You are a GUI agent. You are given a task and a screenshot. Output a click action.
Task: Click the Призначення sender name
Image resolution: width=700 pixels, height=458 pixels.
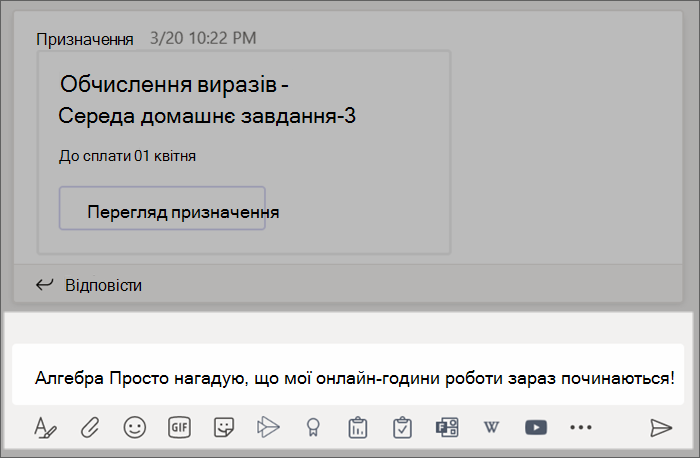point(85,39)
